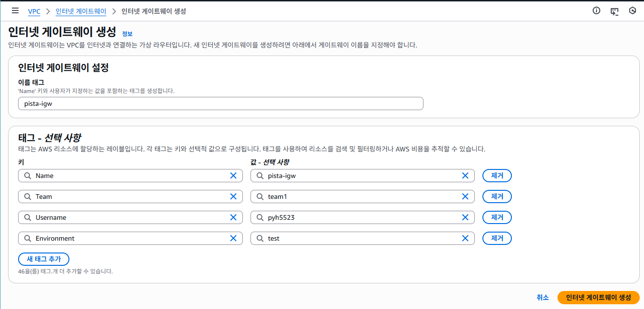The width and height of the screenshot is (644, 309).
Task: Open the CloudShell terminal icon
Action: point(615,11)
